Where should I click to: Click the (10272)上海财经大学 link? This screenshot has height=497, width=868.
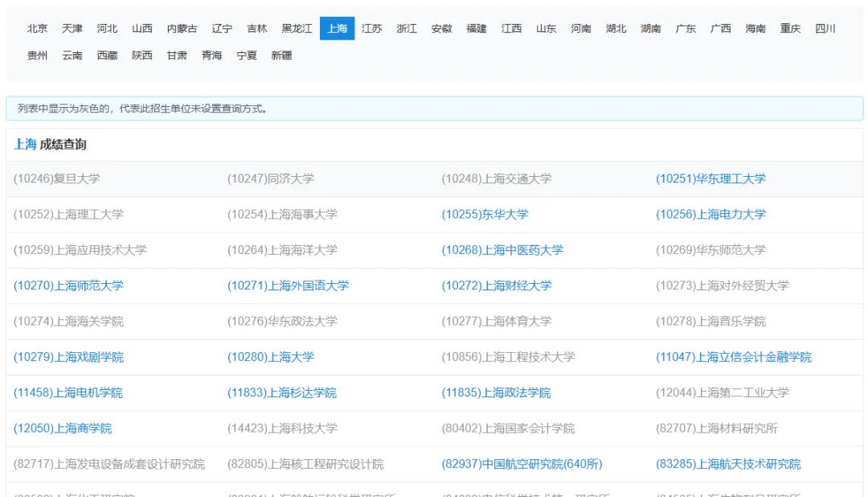tap(497, 286)
